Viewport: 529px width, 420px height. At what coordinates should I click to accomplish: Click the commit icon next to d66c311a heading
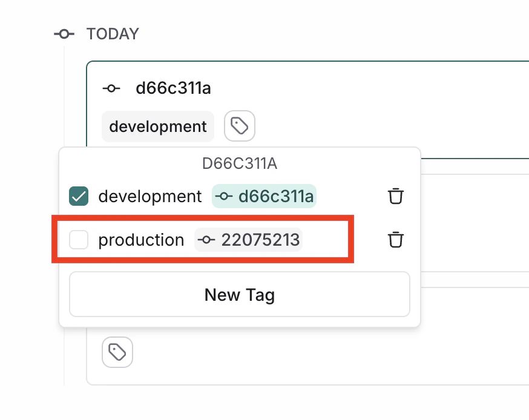(111, 88)
